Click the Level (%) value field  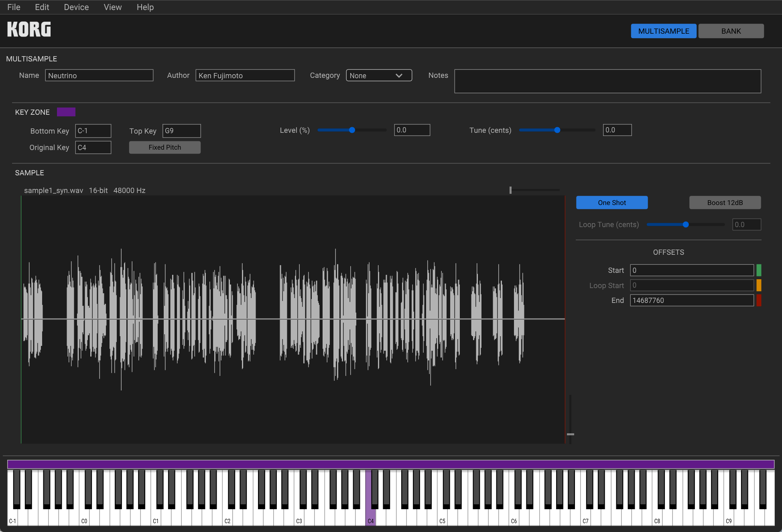412,130
